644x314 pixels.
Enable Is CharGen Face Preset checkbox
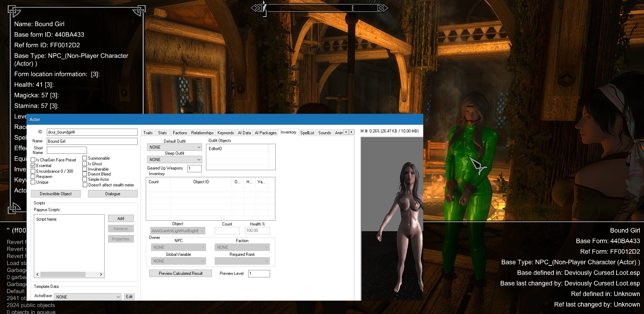pos(33,160)
